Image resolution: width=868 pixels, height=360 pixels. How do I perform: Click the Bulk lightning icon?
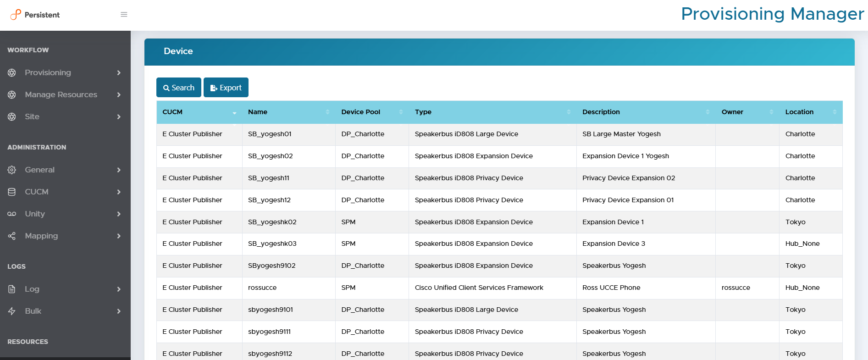[x=12, y=311]
